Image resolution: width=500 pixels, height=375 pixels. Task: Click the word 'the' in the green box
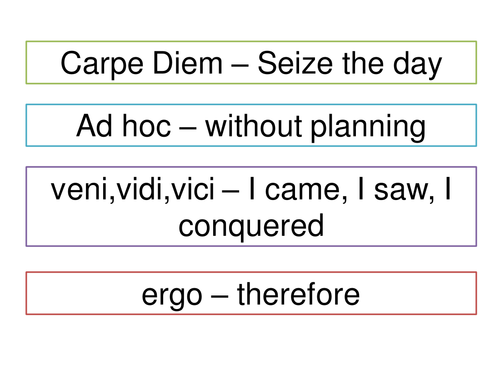362,63
